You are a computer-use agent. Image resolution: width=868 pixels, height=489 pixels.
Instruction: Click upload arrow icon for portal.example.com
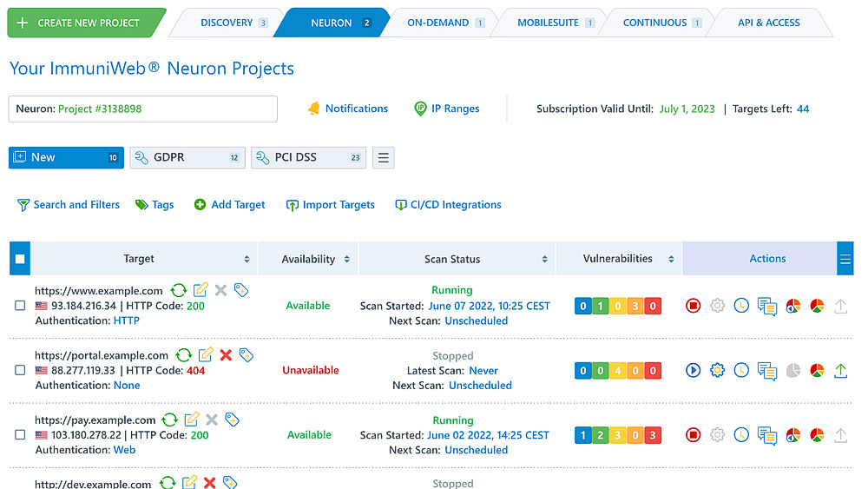[x=840, y=371]
